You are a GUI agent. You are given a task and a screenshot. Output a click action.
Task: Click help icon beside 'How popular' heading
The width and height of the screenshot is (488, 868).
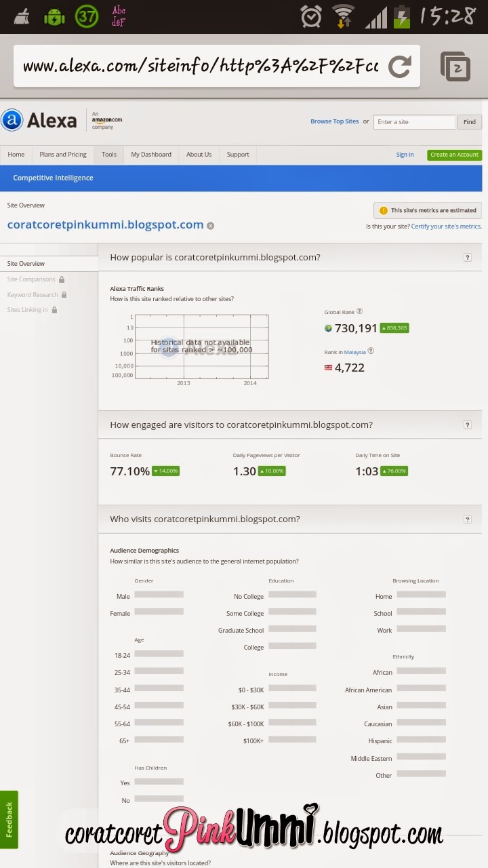click(x=467, y=258)
